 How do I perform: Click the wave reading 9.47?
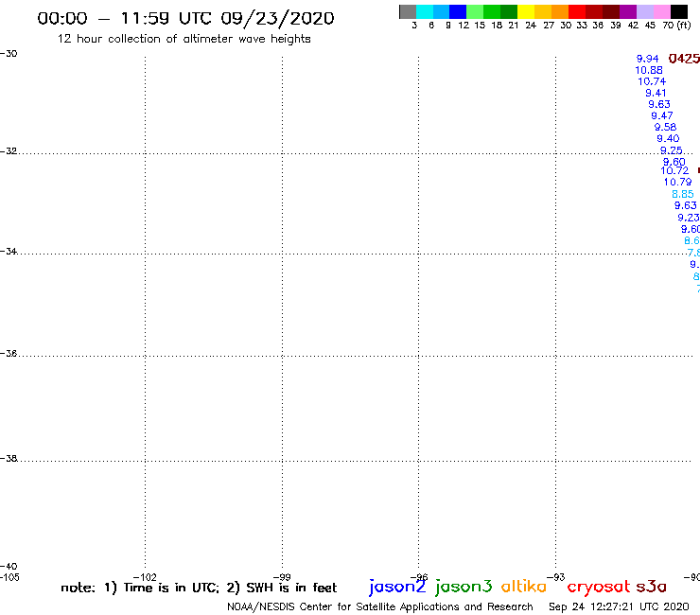[x=661, y=115]
